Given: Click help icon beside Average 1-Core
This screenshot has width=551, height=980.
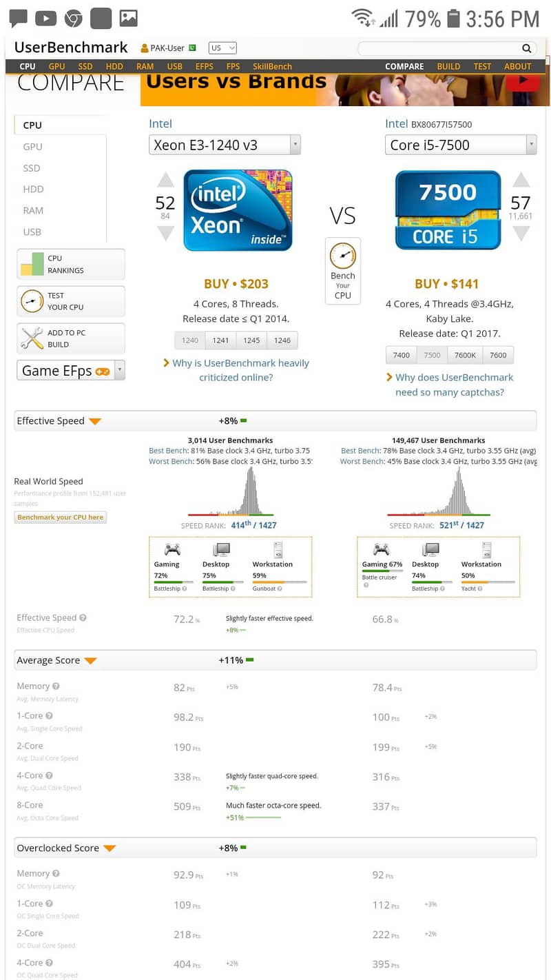Looking at the screenshot, I should 49,716.
